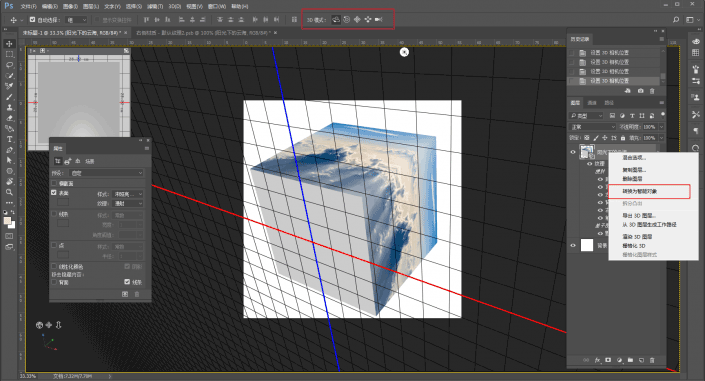This screenshot has width=705, height=381.
Task: Choose Export 3D Layer in context menu
Action: coord(639,215)
